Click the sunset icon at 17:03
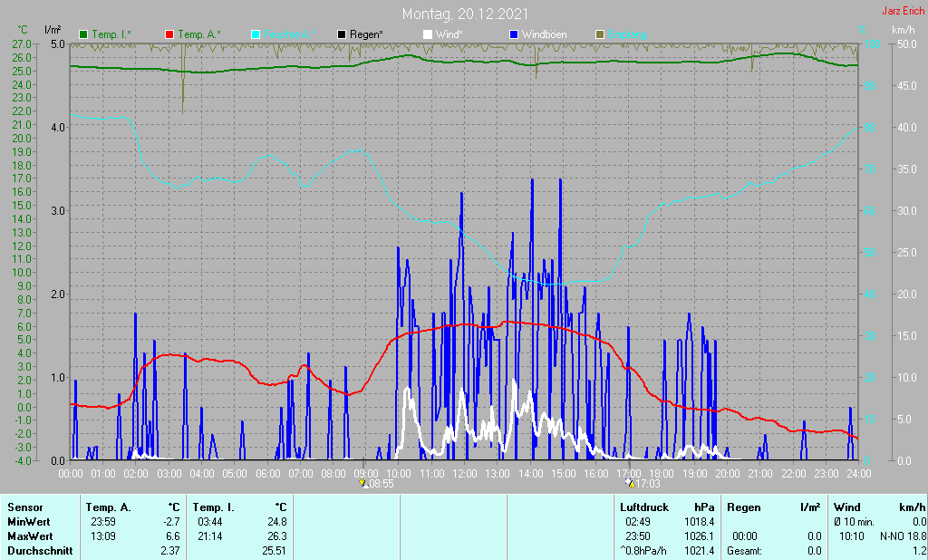 (629, 484)
